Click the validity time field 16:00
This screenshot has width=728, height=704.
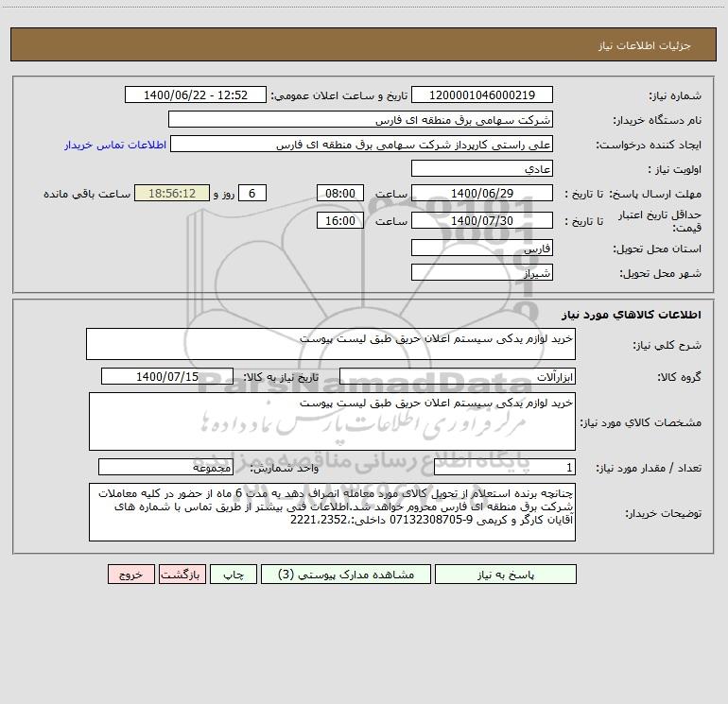pos(339,220)
